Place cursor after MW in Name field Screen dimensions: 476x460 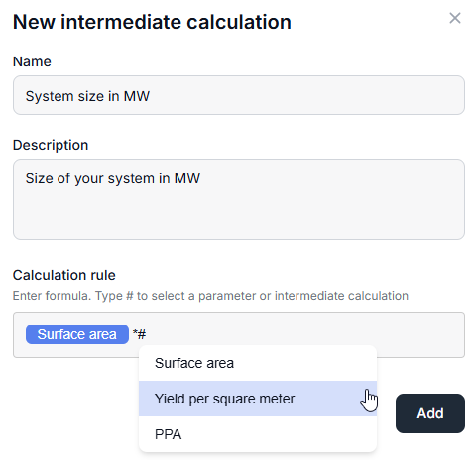pos(151,96)
